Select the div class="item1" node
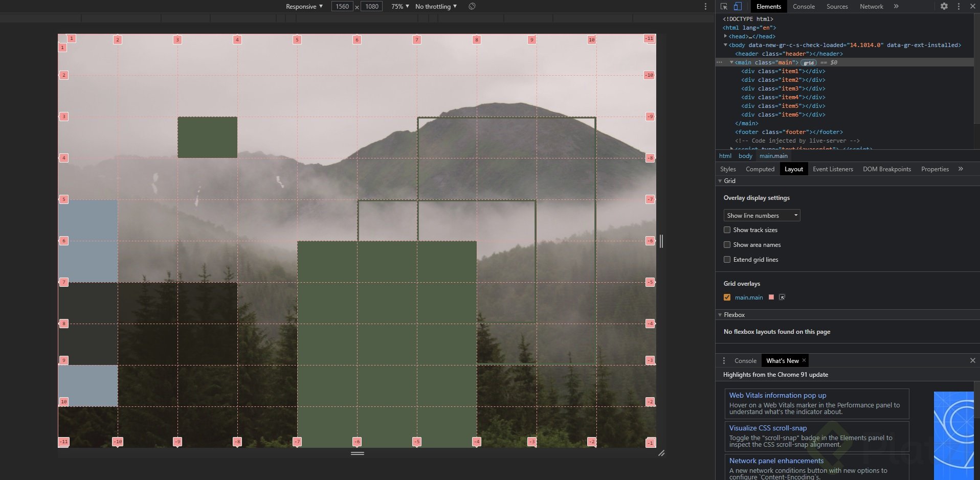The height and width of the screenshot is (480, 980). click(x=783, y=71)
